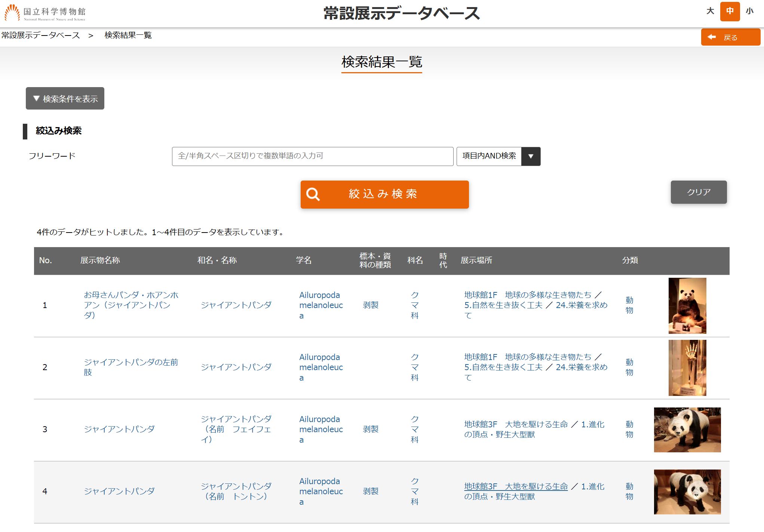Click the magnifying glass icon on search button
The width and height of the screenshot is (764, 532).
pos(313,194)
